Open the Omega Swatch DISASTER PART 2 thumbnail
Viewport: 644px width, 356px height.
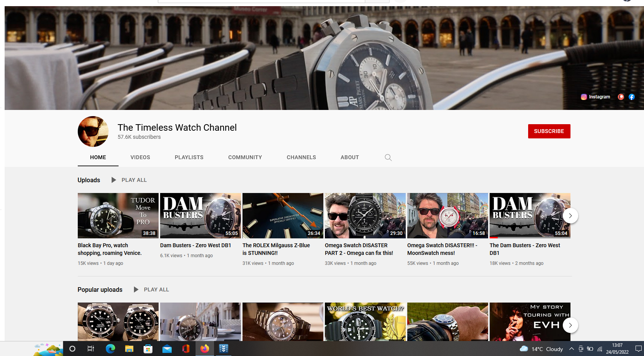pos(365,215)
